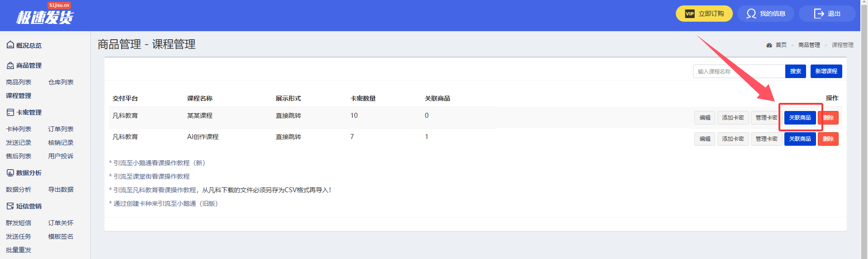Open 我的信息 page
The image size is (868, 259).
click(x=766, y=14)
